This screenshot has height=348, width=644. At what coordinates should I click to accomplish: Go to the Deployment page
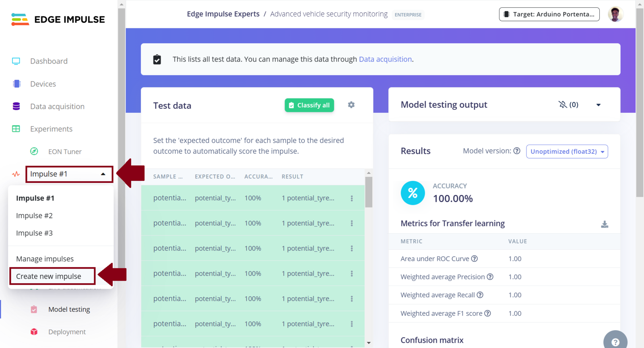(67, 332)
